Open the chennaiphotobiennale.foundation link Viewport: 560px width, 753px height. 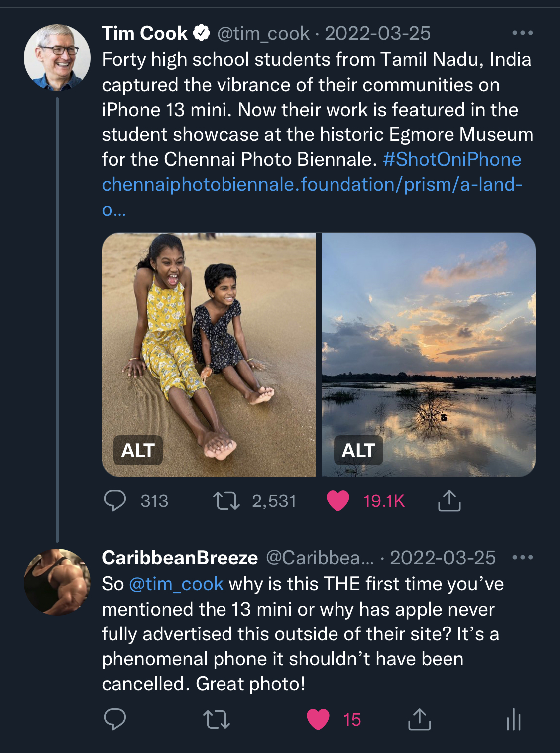pyautogui.click(x=312, y=185)
